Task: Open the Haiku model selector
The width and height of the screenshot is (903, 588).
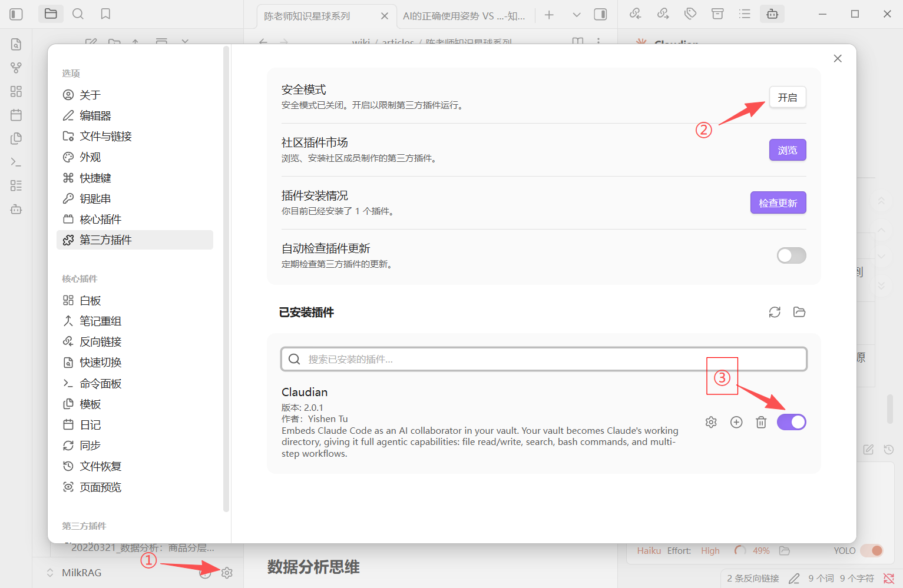Action: (x=649, y=551)
